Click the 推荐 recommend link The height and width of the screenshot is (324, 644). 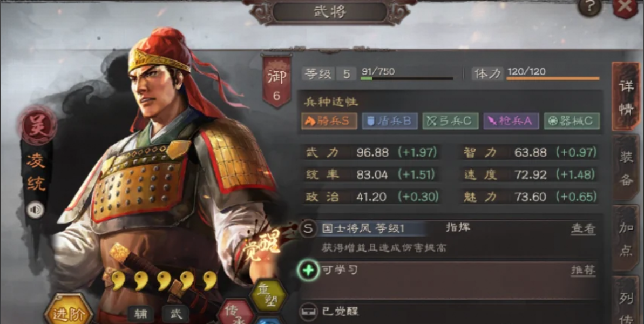pyautogui.click(x=583, y=270)
